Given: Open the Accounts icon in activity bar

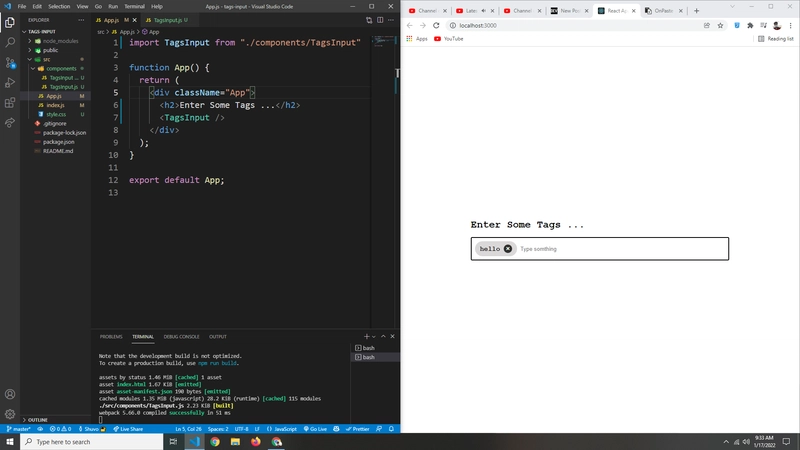Looking at the screenshot, I should click(10, 394).
